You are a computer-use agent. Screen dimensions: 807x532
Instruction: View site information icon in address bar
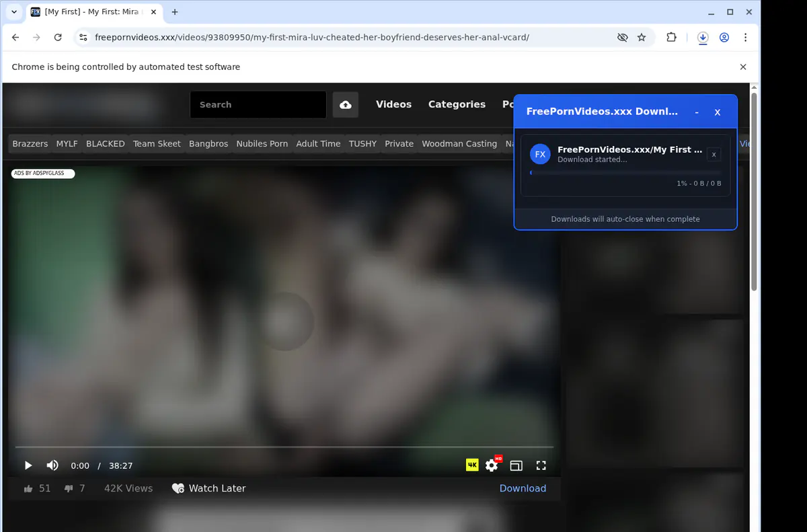point(83,38)
